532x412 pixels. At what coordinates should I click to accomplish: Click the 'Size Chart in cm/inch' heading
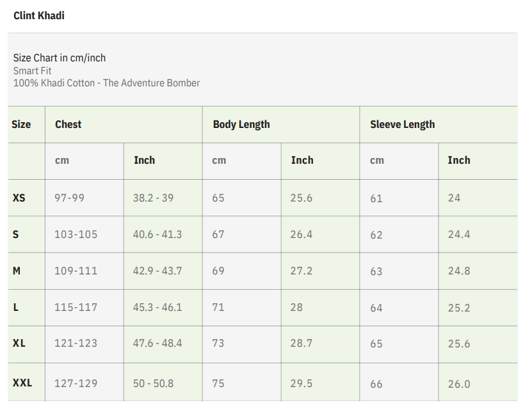point(60,58)
